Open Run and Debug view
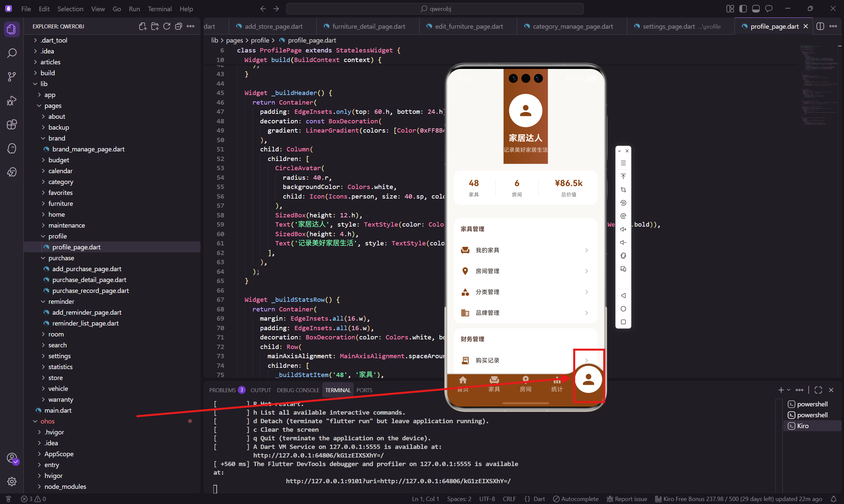Screen dimensions: 844x504 12,101
